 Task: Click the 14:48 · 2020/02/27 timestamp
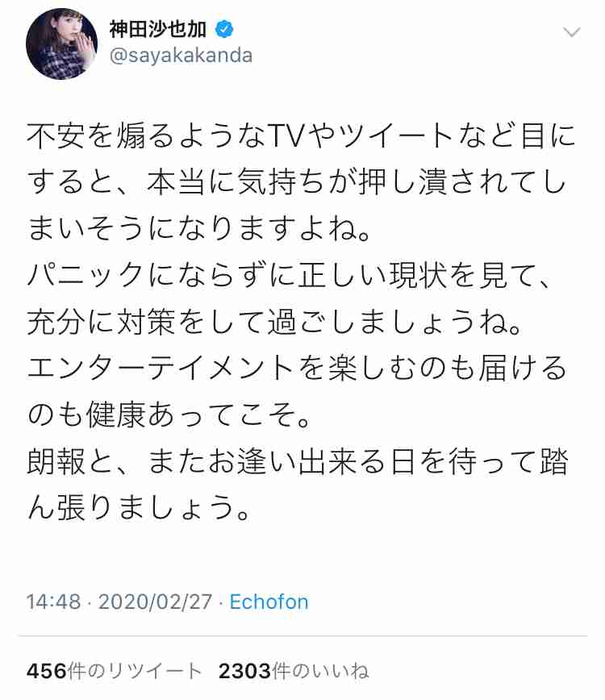pyautogui.click(x=119, y=602)
